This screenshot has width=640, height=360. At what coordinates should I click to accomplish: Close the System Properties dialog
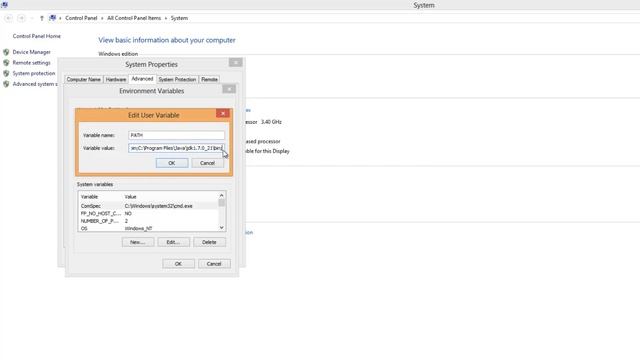coord(236,62)
